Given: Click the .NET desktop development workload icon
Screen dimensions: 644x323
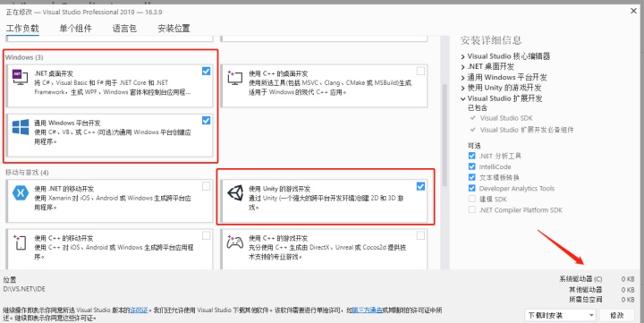Looking at the screenshot, I should click(x=20, y=77).
